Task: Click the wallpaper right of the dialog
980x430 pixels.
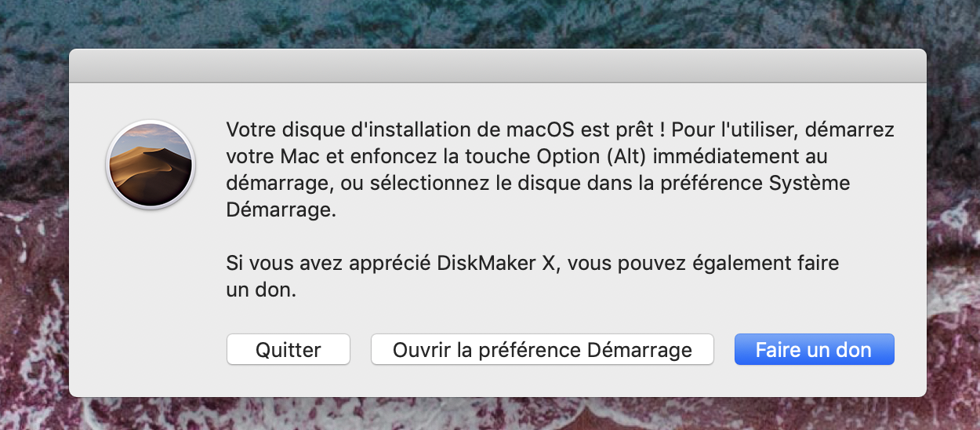Action: point(953,220)
